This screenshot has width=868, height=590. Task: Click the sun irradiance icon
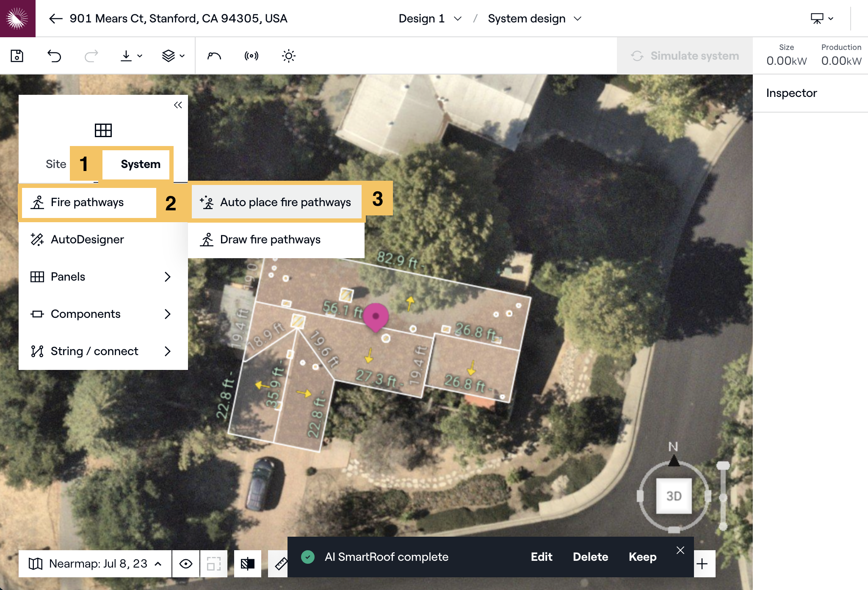click(x=288, y=56)
